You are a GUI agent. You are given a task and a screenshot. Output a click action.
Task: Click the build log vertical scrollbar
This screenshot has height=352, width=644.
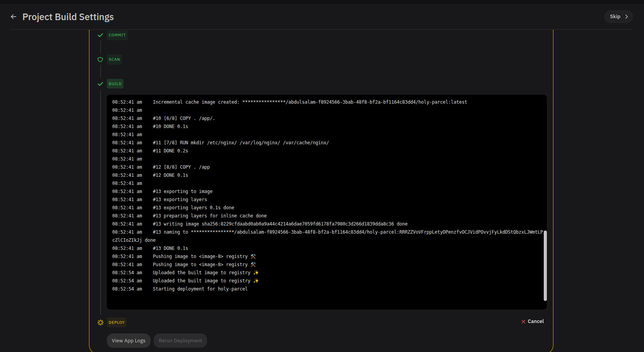[545, 265]
